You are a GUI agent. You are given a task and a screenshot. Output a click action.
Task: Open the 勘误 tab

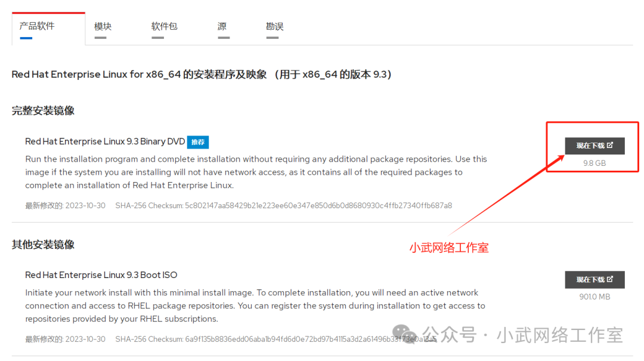(x=274, y=27)
